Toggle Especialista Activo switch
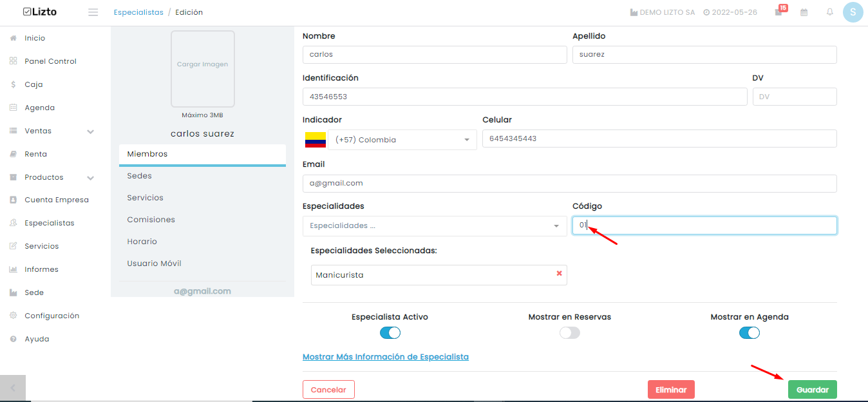Viewport: 868px width, 402px height. 390,332
